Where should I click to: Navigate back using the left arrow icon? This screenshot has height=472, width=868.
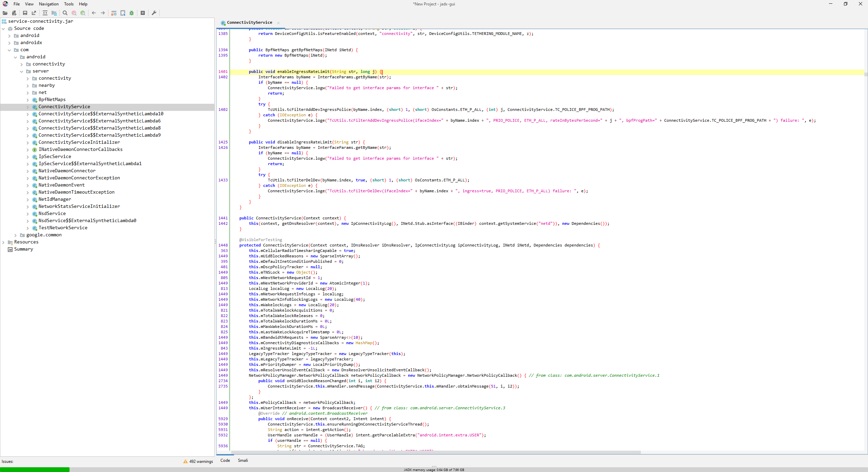pos(94,13)
